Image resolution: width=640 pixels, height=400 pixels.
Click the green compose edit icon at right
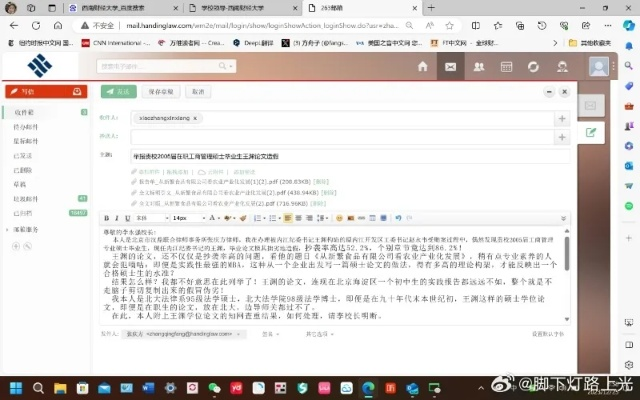point(591,132)
